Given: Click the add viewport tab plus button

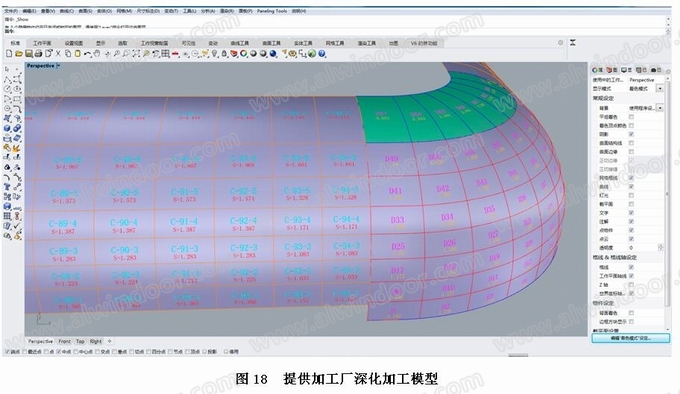Looking at the screenshot, I should coord(109,342).
